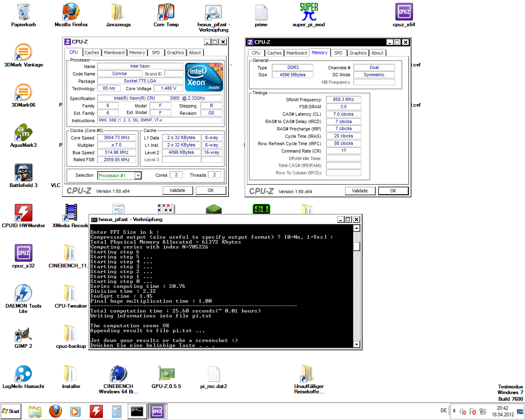The height and width of the screenshot is (420, 525).
Task: Open the prime file icon
Action: point(261,15)
